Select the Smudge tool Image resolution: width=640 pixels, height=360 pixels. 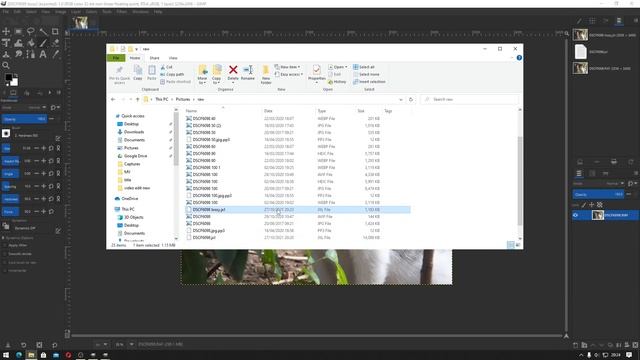pos(18,54)
